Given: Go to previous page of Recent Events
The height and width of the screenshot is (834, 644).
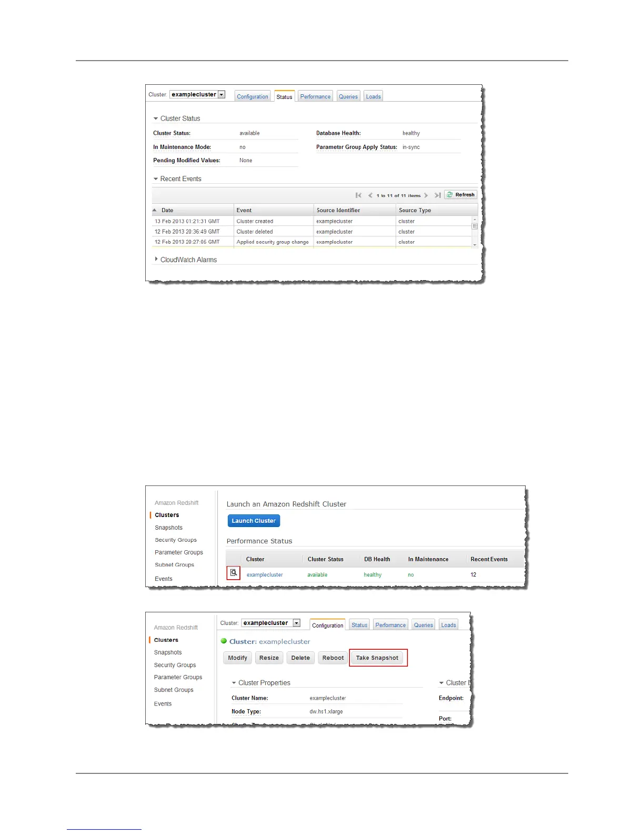Looking at the screenshot, I should [x=370, y=195].
